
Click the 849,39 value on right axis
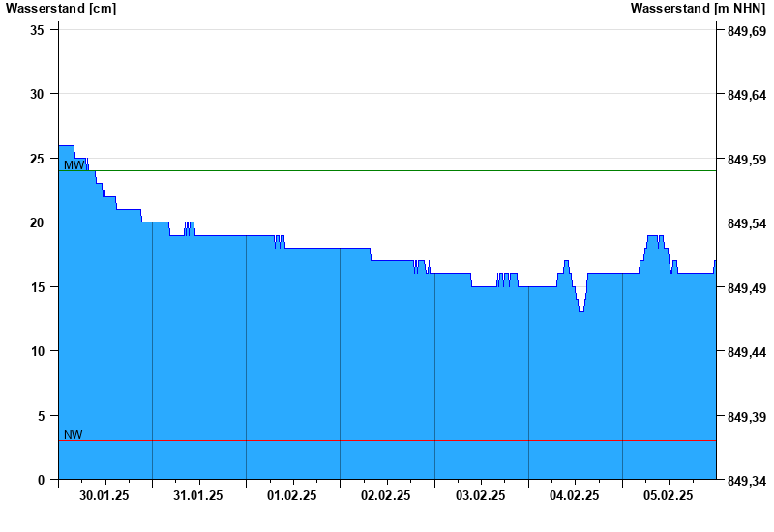tap(747, 417)
